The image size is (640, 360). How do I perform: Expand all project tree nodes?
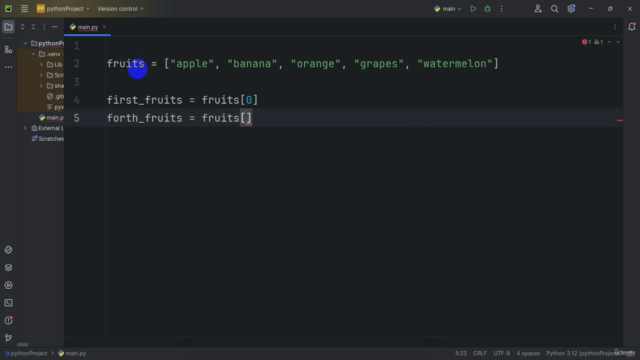tap(22, 27)
